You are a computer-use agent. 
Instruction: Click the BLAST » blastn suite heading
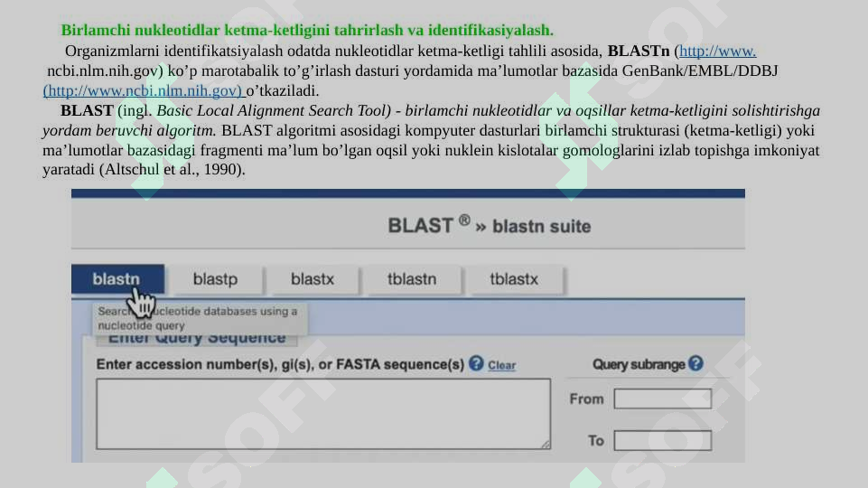coord(490,226)
